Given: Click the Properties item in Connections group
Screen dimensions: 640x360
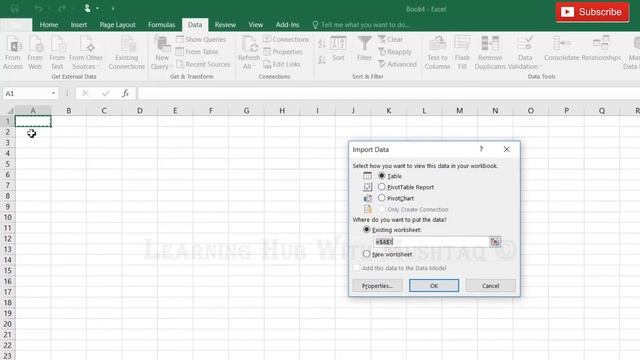Looking at the screenshot, I should 283,52.
